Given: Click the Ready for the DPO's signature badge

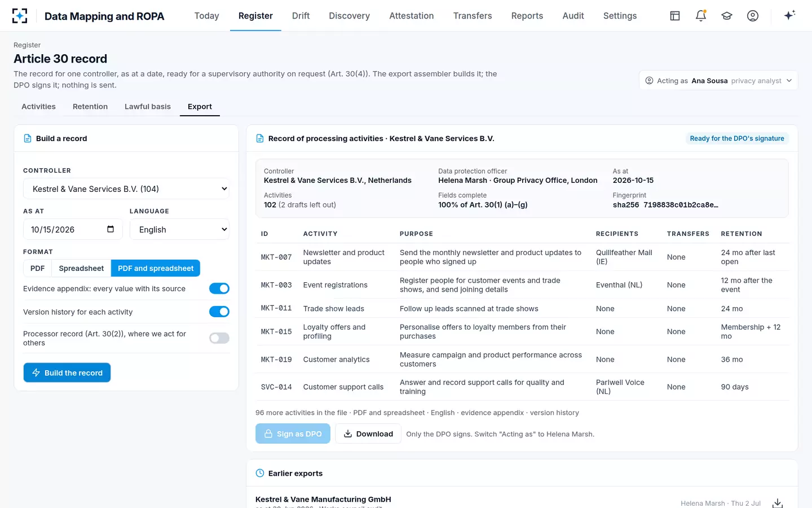Looking at the screenshot, I should pyautogui.click(x=737, y=138).
